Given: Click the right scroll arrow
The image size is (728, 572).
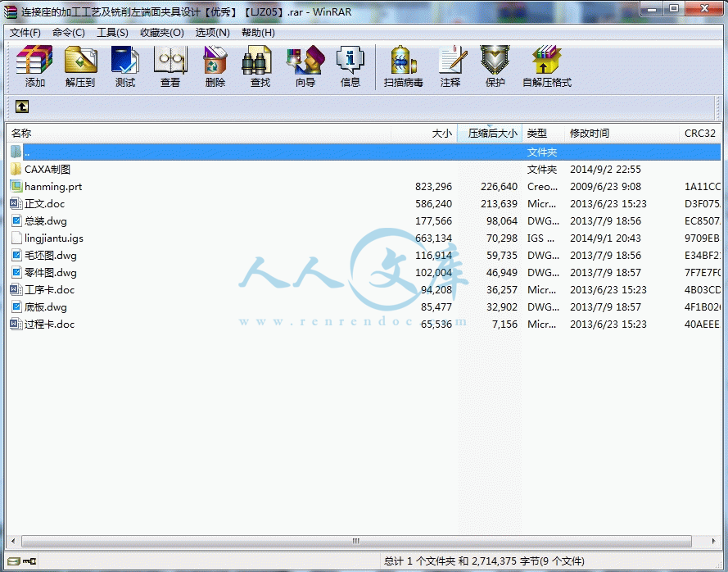Looking at the screenshot, I should point(713,541).
